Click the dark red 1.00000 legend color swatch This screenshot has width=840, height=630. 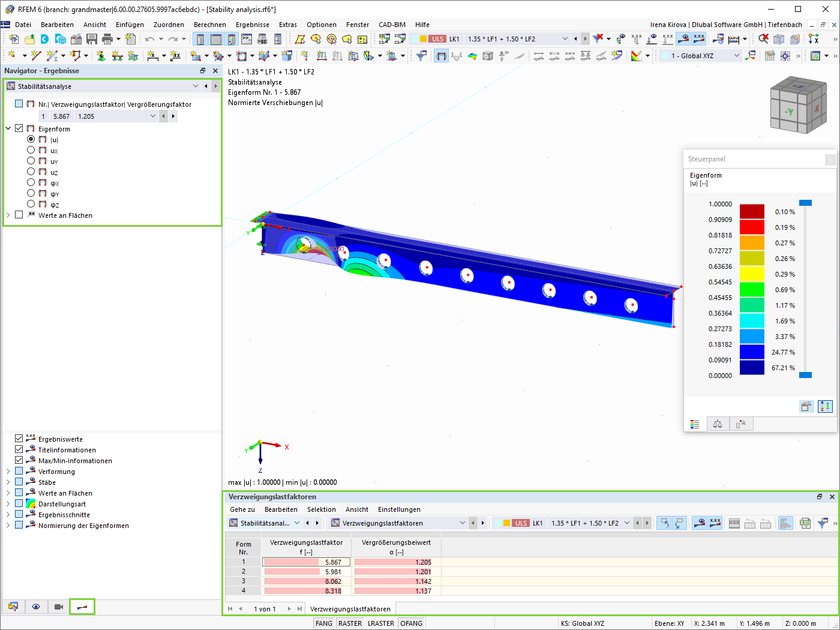[752, 211]
